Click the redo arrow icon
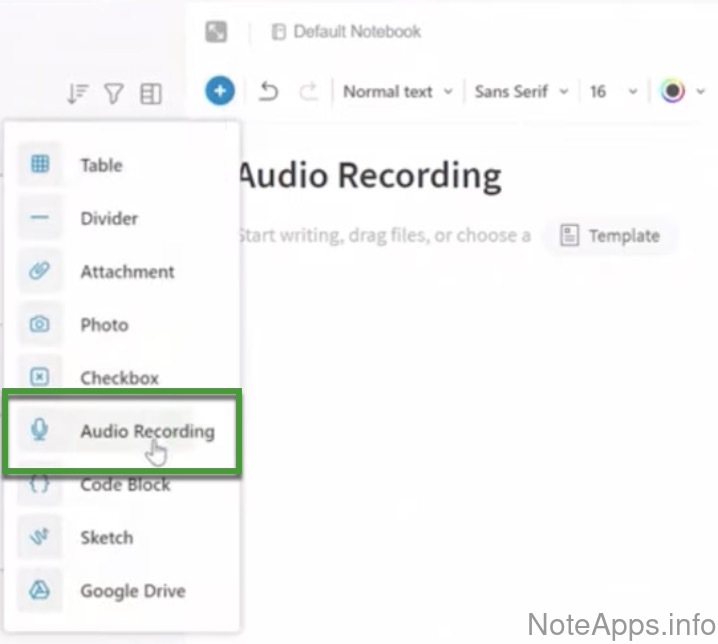718x644 pixels. (x=309, y=92)
